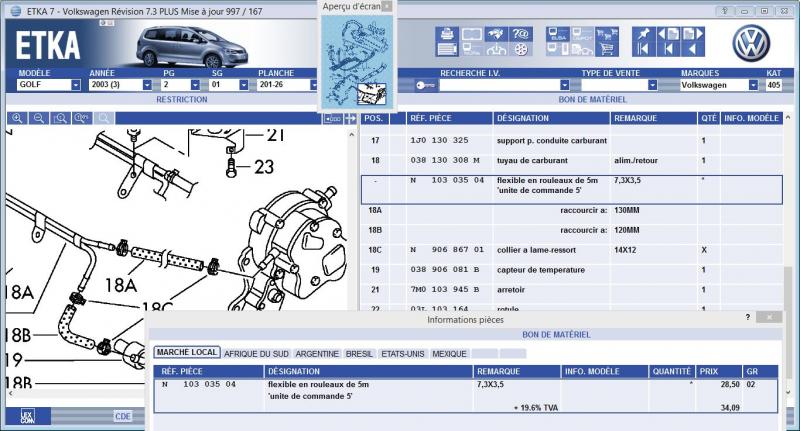
Task: Click part number N 103 035 04 in dialog
Action: coord(199,384)
